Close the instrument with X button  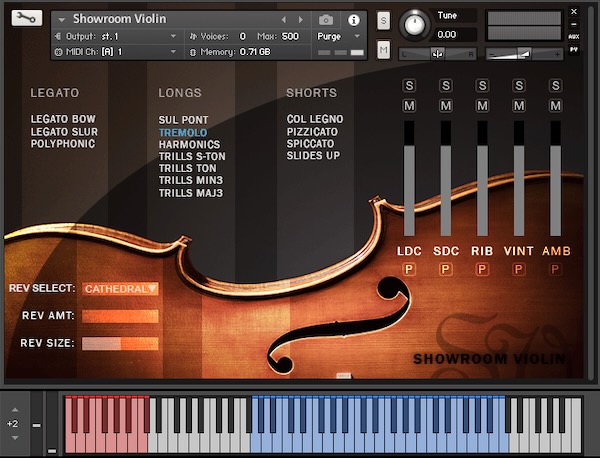pos(574,12)
